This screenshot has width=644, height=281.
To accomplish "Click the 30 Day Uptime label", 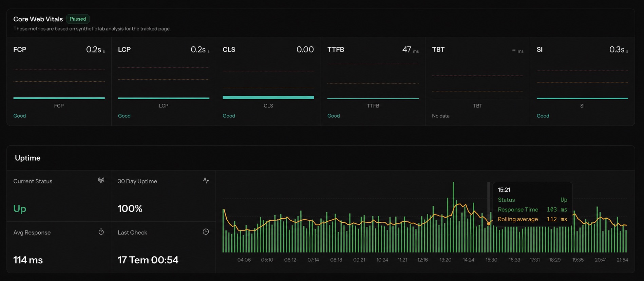I will (x=137, y=181).
